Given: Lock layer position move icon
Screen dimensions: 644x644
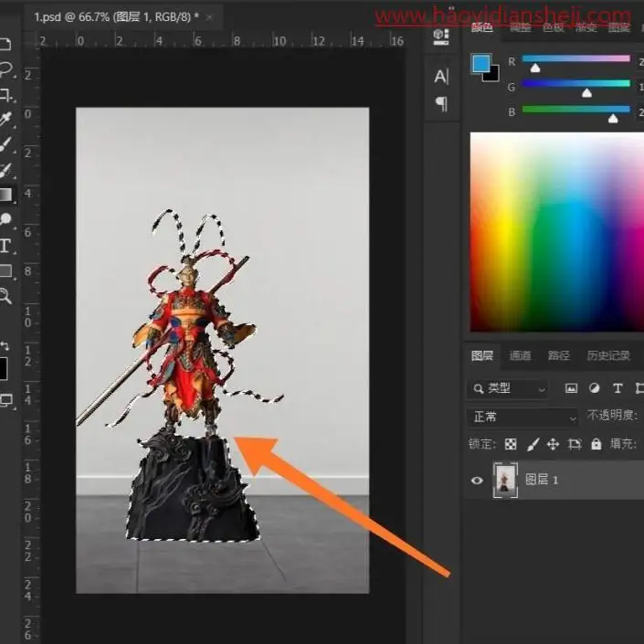Looking at the screenshot, I should click(x=554, y=444).
